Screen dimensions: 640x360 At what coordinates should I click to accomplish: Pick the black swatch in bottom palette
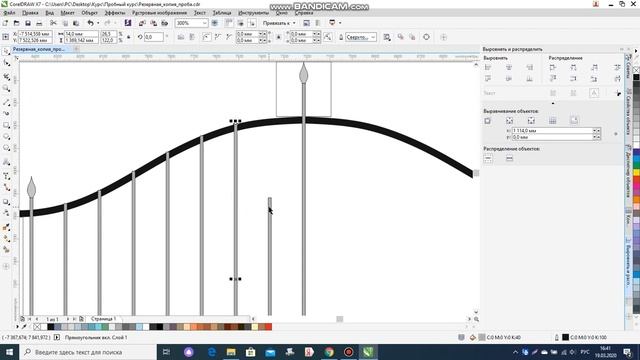(x=51, y=327)
